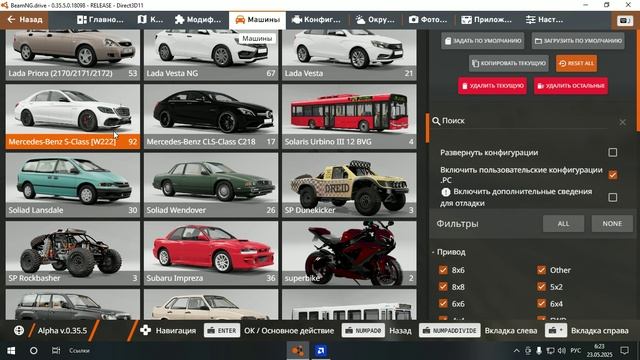Select Lada Priora vehicle thumbnail
The width and height of the screenshot is (640, 360).
[73, 54]
